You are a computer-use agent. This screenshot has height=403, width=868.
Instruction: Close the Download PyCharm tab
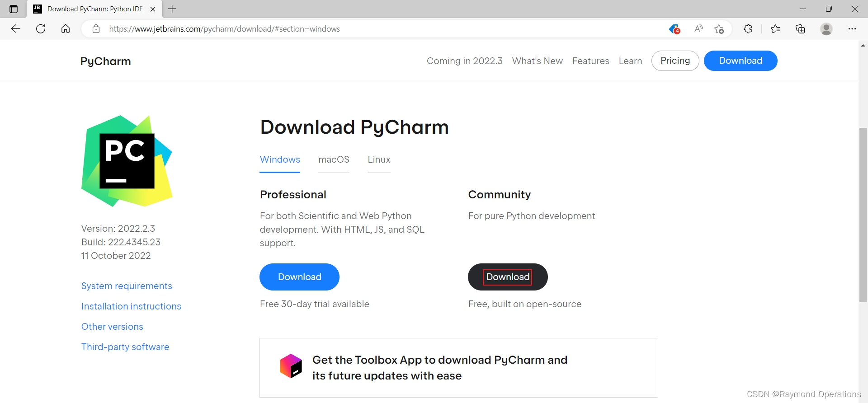[153, 9]
